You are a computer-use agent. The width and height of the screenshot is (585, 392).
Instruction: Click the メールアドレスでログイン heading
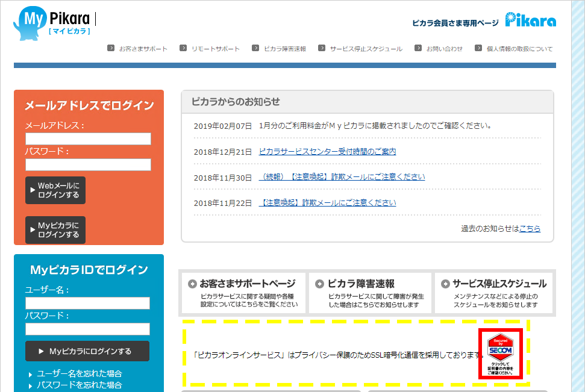(x=89, y=105)
